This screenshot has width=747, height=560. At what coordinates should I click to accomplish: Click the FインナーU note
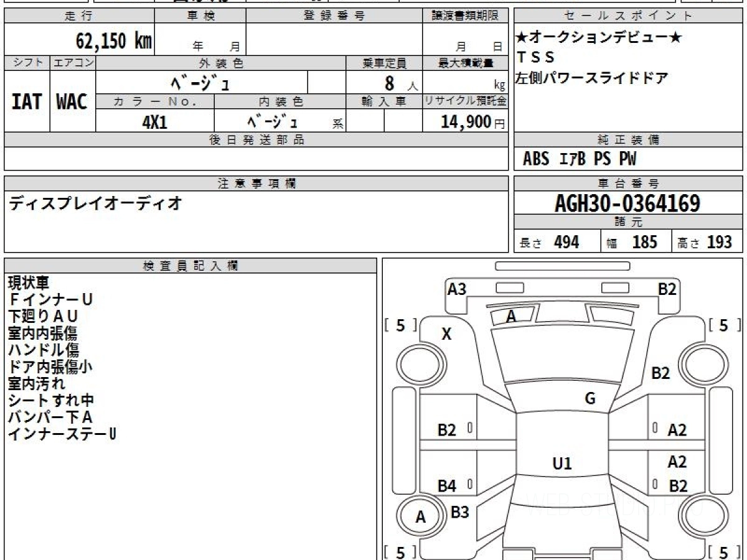[50, 300]
